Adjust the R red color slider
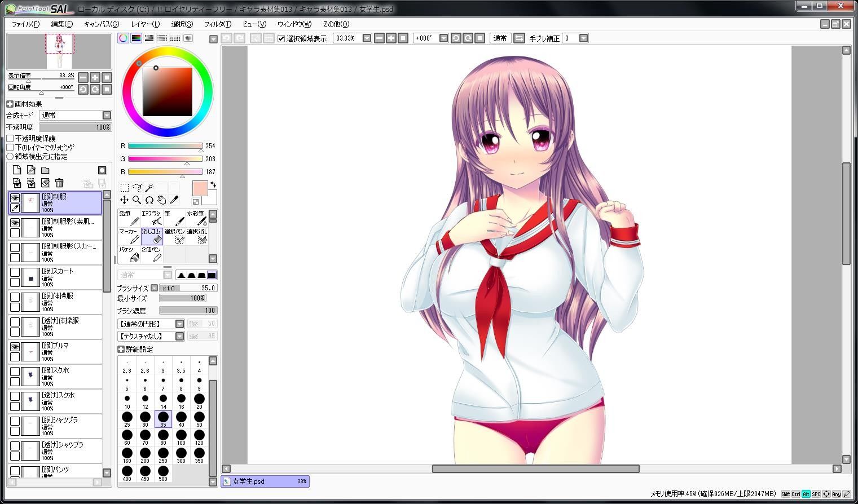The width and height of the screenshot is (858, 504). click(165, 146)
